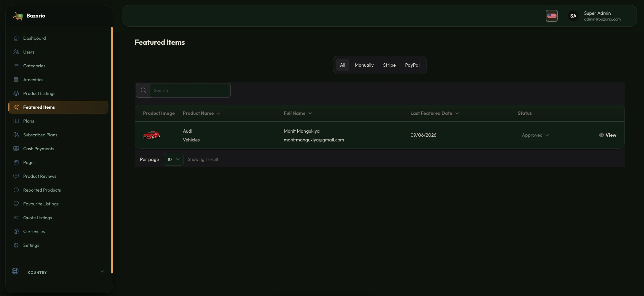Click the red Audi car thumbnail
644x296 pixels.
tap(151, 135)
